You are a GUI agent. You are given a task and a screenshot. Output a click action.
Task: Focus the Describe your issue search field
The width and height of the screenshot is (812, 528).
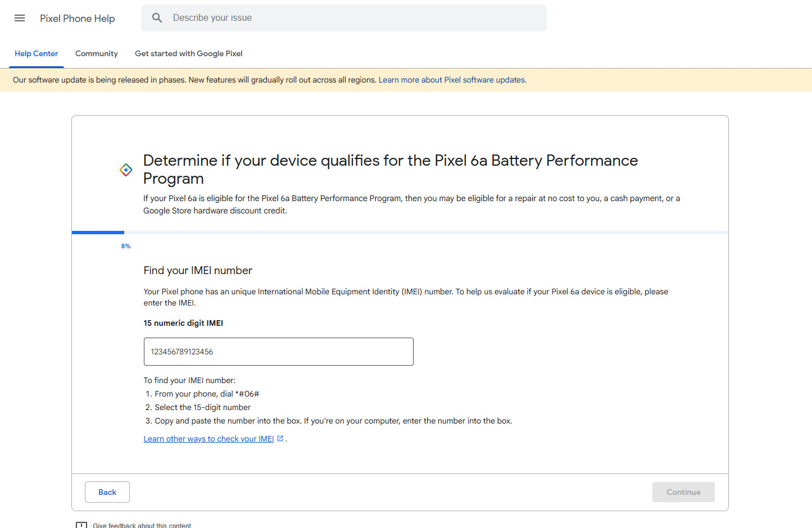(x=344, y=18)
